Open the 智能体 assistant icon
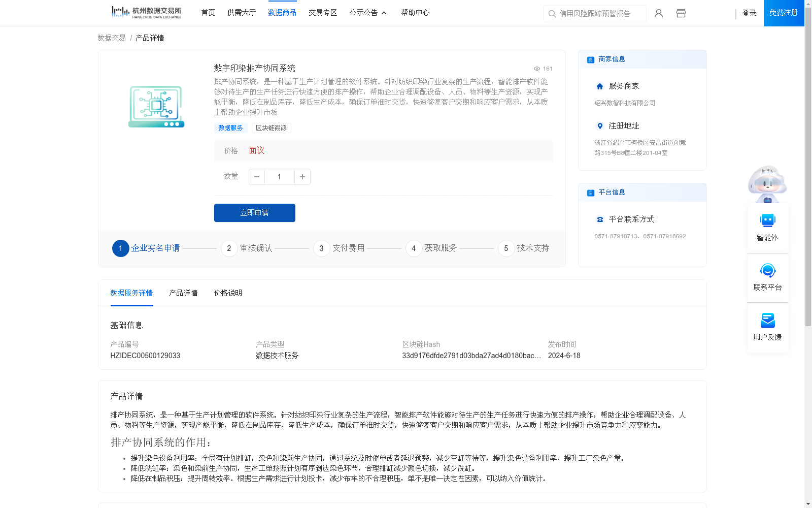This screenshot has width=812, height=508. (768, 220)
